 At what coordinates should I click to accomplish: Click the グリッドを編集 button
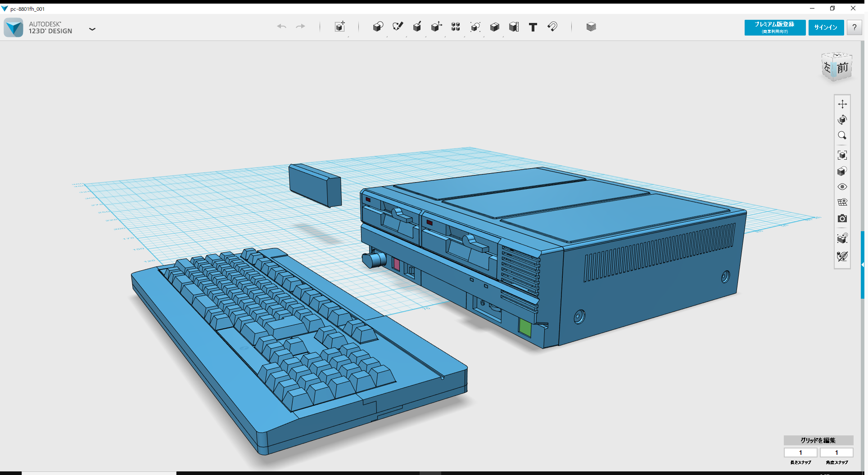(x=818, y=441)
